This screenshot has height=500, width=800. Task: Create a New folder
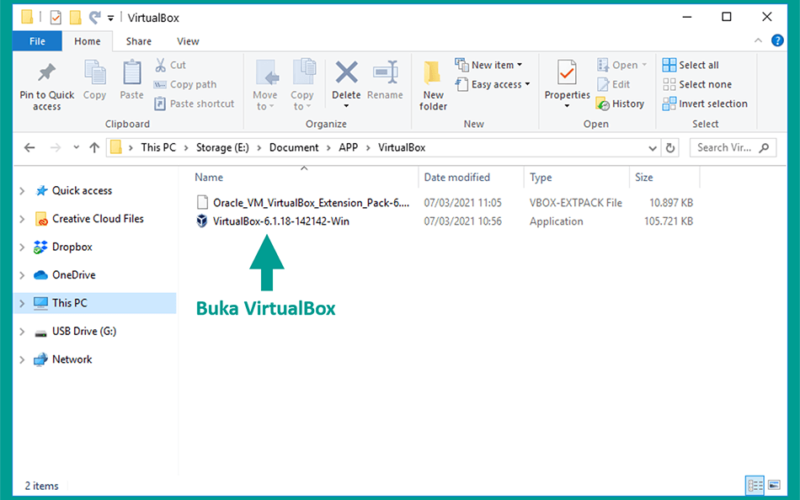[x=433, y=85]
